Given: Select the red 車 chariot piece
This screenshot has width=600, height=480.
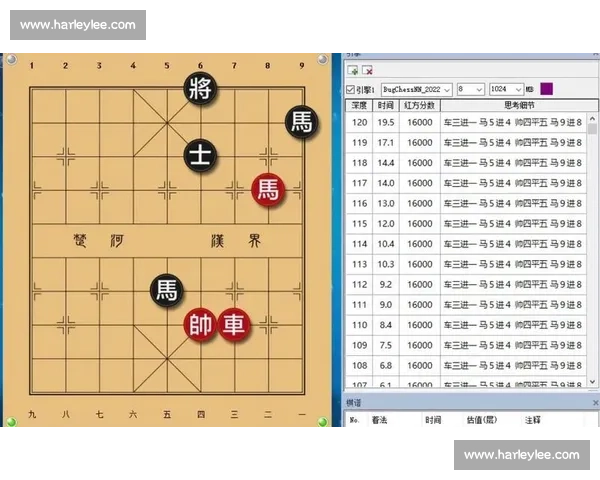Looking at the screenshot, I should [234, 325].
